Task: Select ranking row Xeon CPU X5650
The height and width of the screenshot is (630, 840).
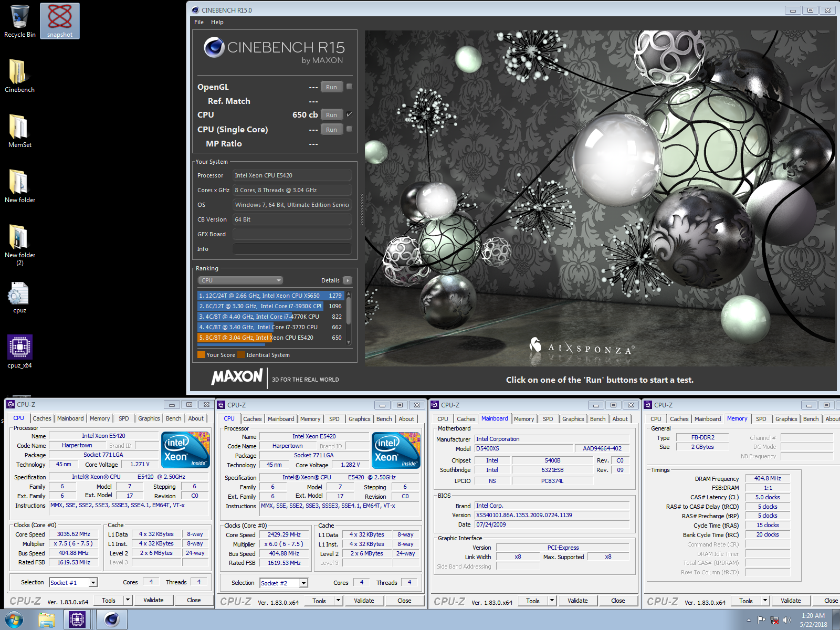Action: click(x=270, y=296)
